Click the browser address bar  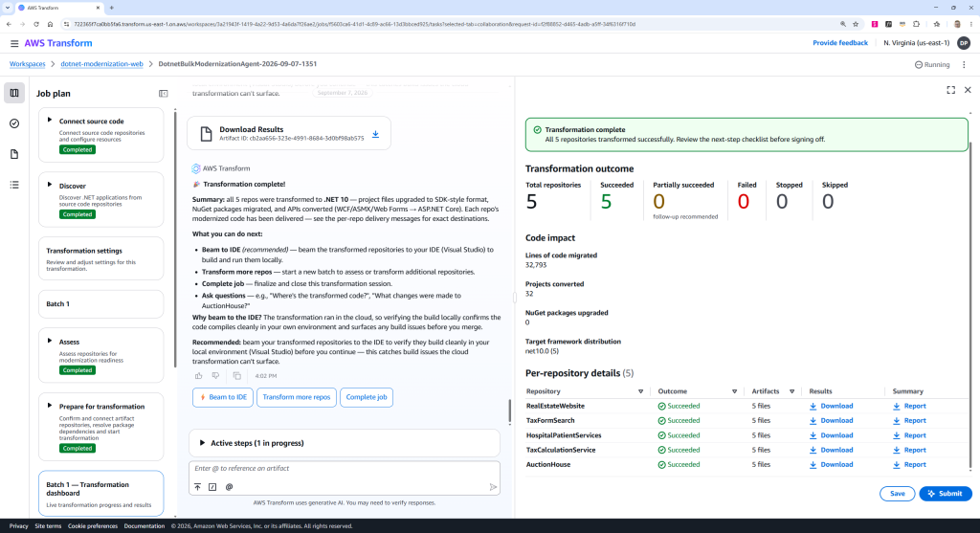[x=450, y=24]
